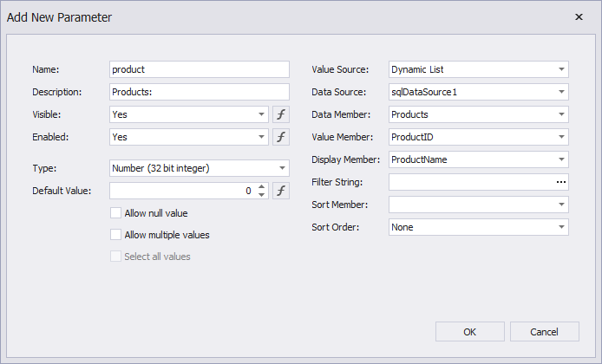Decrement the Default Value spinner

click(x=262, y=195)
